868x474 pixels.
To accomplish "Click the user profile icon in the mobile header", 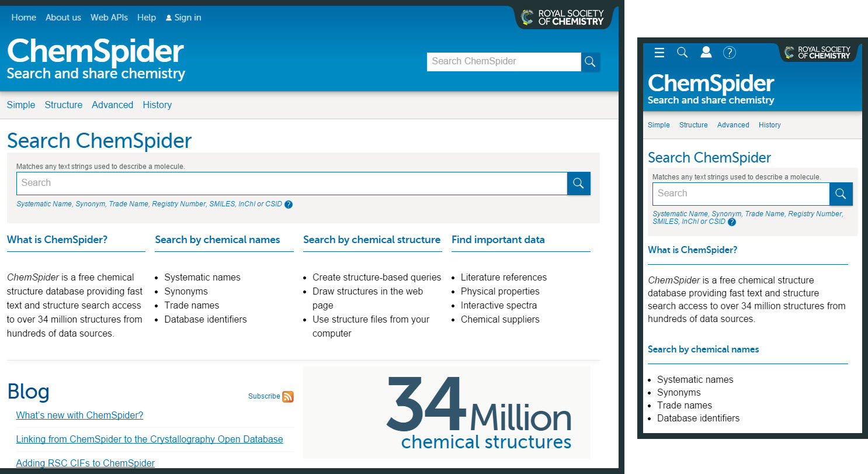I will click(706, 53).
